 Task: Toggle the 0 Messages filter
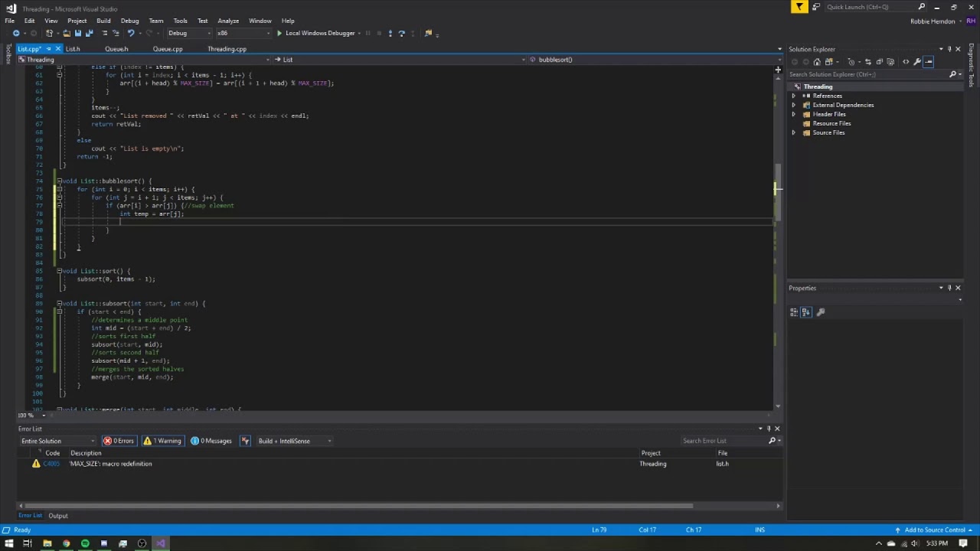click(x=211, y=441)
